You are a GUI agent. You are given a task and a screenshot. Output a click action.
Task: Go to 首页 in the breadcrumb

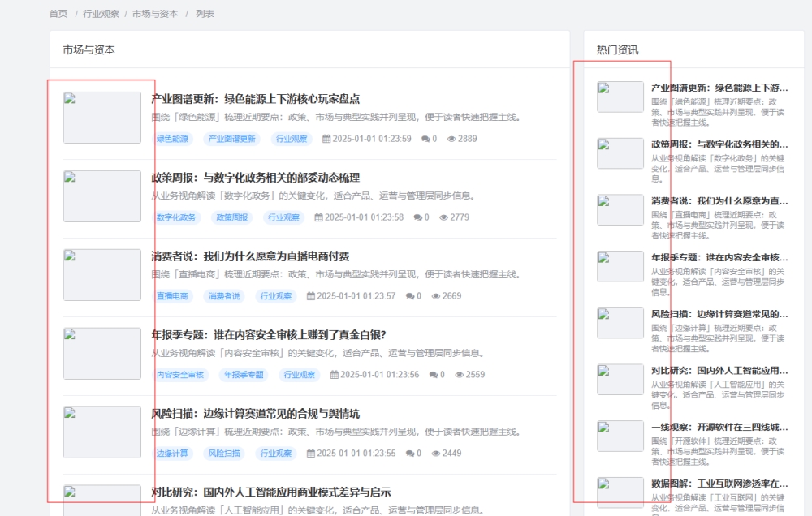[58, 14]
